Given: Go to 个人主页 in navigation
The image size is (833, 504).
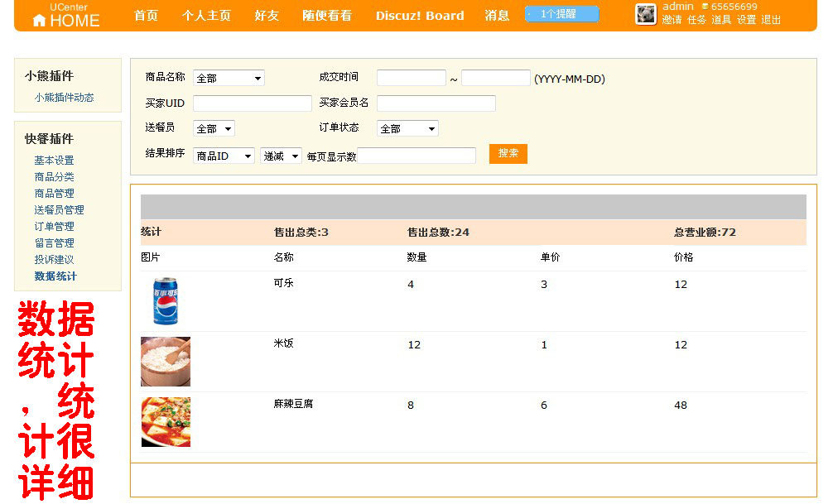Looking at the screenshot, I should pyautogui.click(x=206, y=16).
